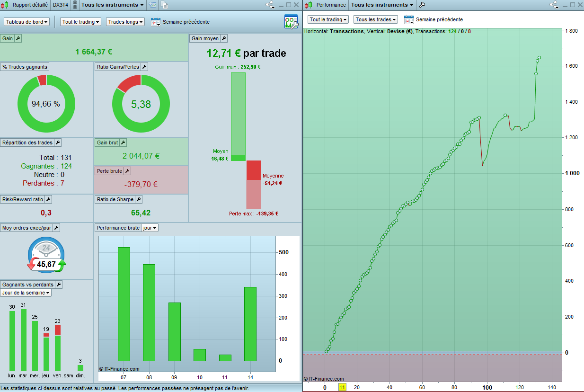Click the wrench next to Risk/Reward ratio
This screenshot has width=584, height=392.
pos(48,199)
